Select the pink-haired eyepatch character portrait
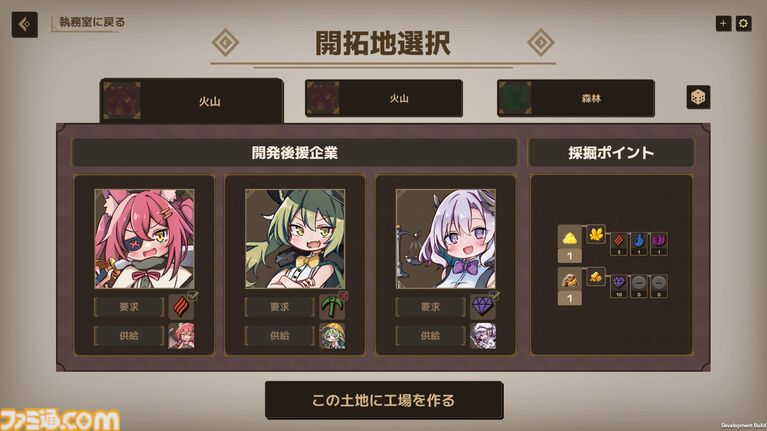 pyautogui.click(x=144, y=239)
